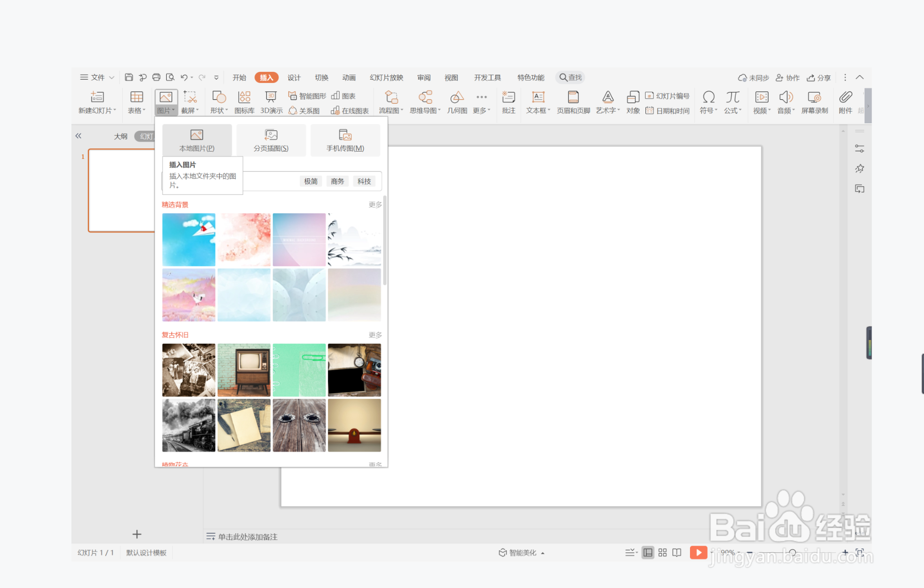Click the New Slide (新建幻灯片) icon

[97, 97]
